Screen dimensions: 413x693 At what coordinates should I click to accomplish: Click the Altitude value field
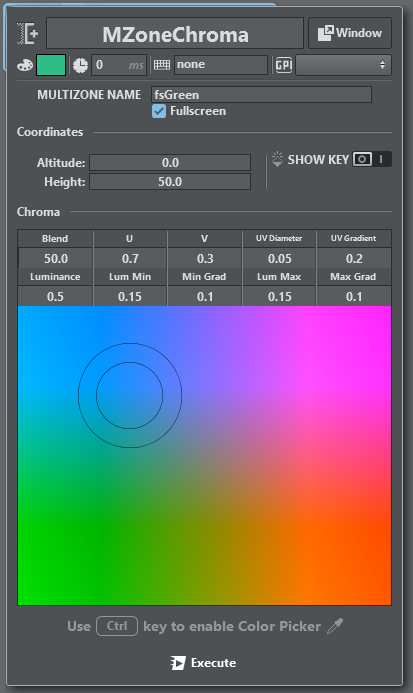170,163
